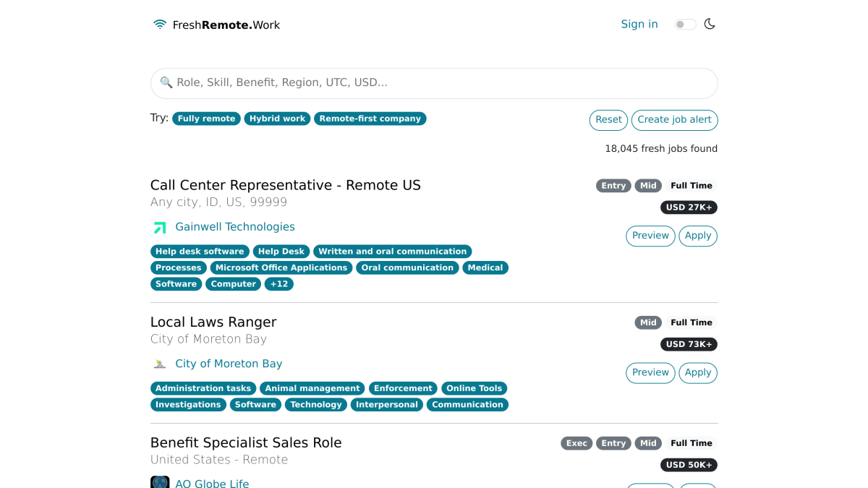Click the FreshRemote.Work wifi logo icon
The height and width of the screenshot is (488, 868).
[x=160, y=25]
